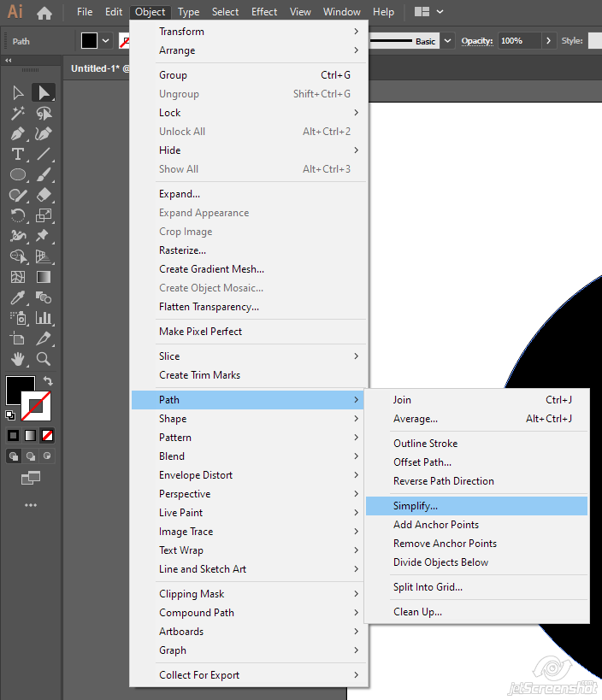Screen dimensions: 602x700
Task: Reset to default fill and stroke
Action: (x=9, y=415)
